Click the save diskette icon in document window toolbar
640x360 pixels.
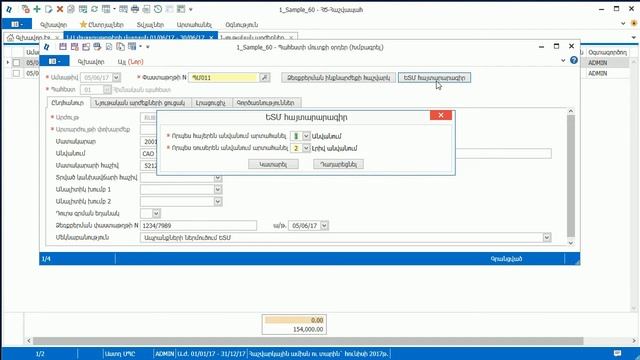point(63,47)
